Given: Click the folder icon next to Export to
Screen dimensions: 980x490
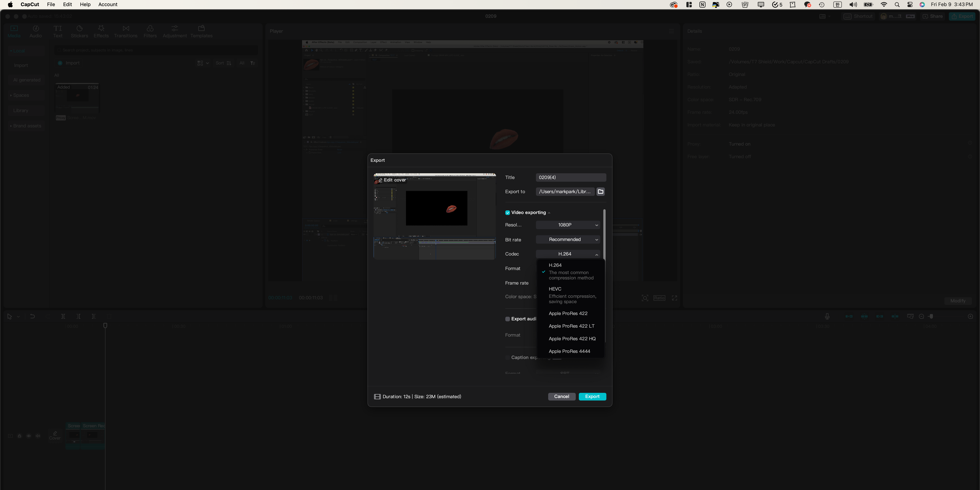Looking at the screenshot, I should [600, 192].
